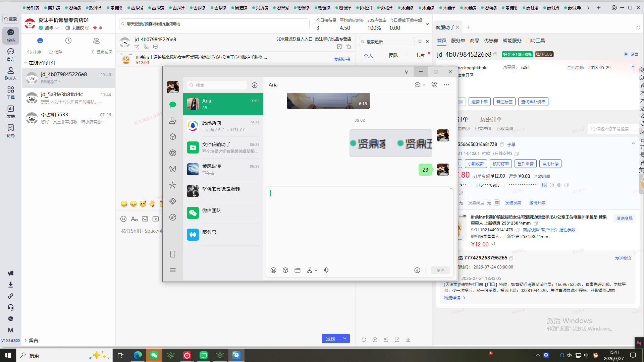Select the 李占明5533 conversation
The image size is (644, 362).
pos(68,118)
